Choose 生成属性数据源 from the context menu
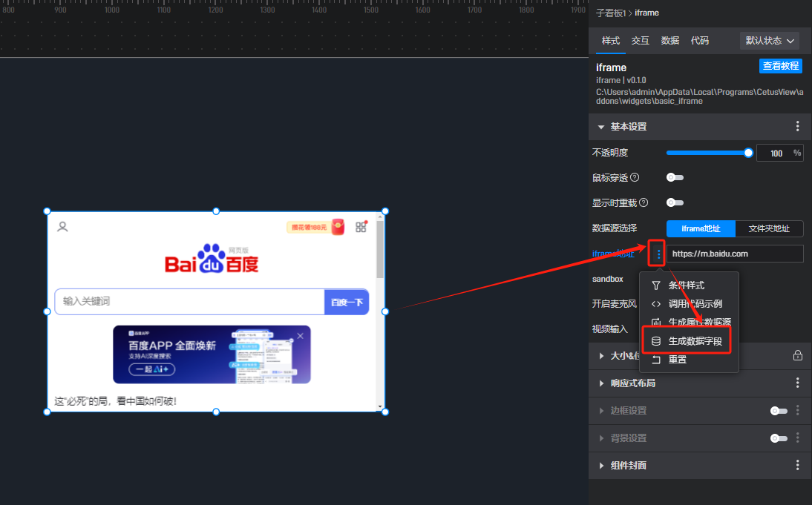 pyautogui.click(x=689, y=322)
